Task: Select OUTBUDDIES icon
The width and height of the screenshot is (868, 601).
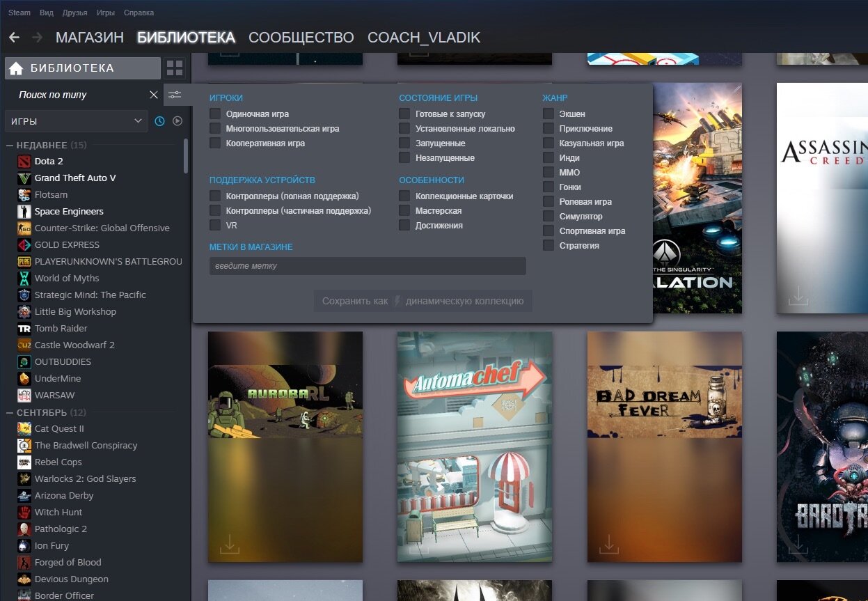Action: [x=24, y=361]
